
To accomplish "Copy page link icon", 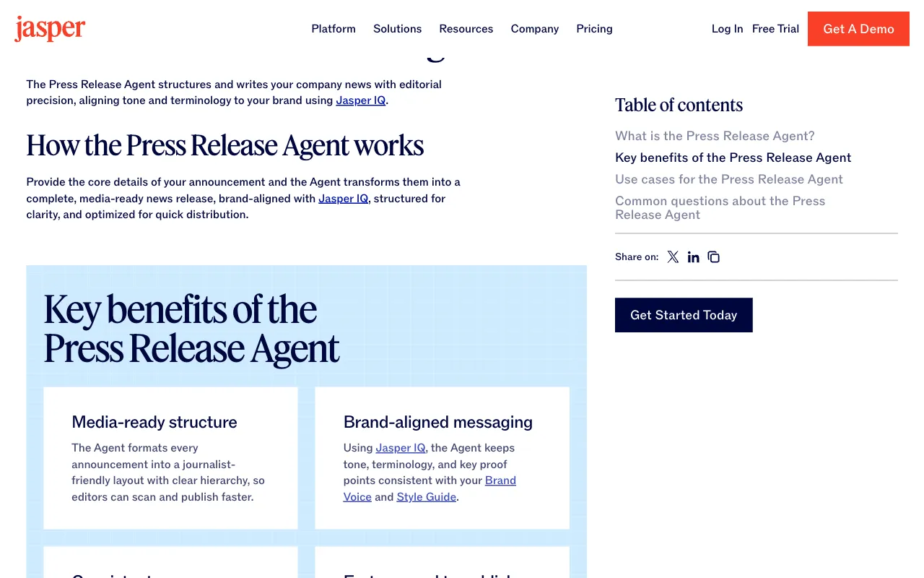I will pyautogui.click(x=713, y=256).
